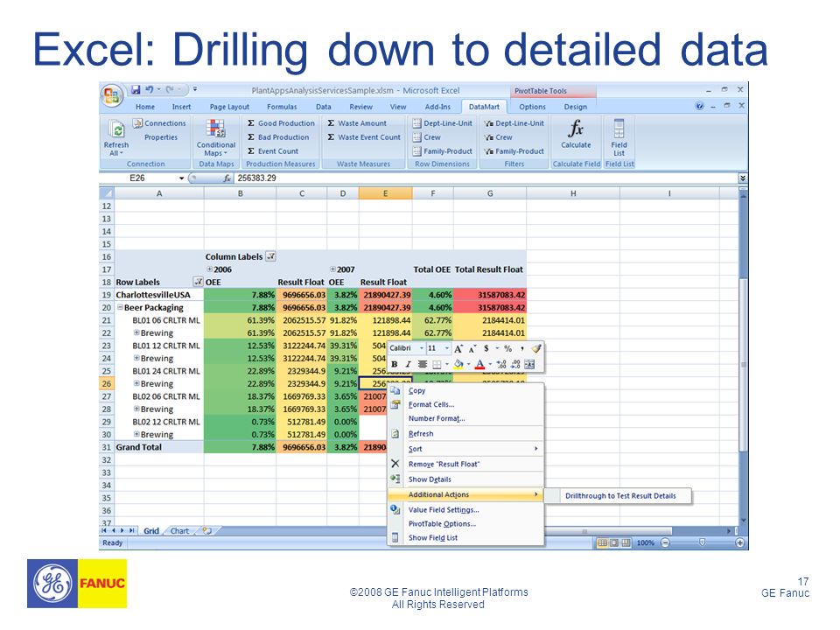The width and height of the screenshot is (840, 630).
Task: Add Family-Product row dimension
Action: click(x=443, y=151)
